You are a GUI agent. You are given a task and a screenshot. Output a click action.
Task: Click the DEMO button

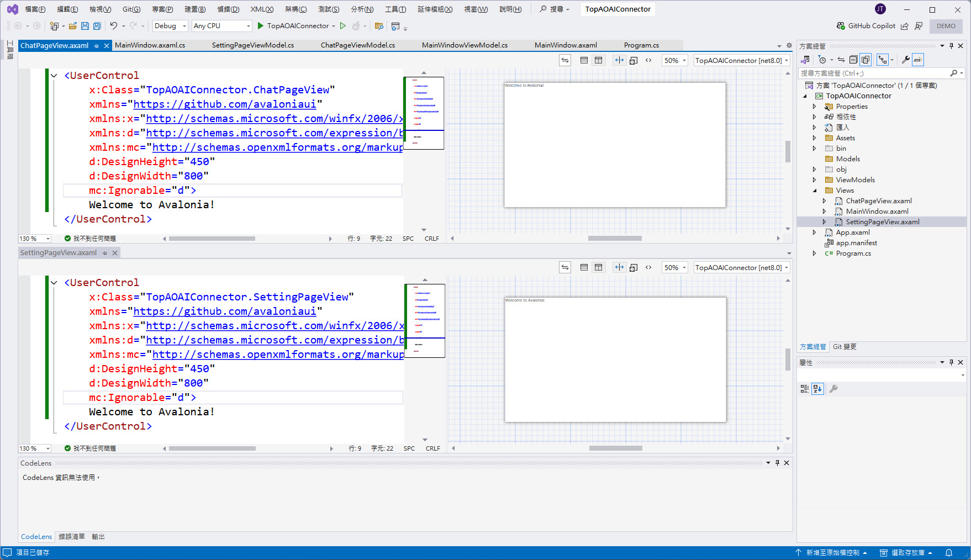[x=946, y=26]
